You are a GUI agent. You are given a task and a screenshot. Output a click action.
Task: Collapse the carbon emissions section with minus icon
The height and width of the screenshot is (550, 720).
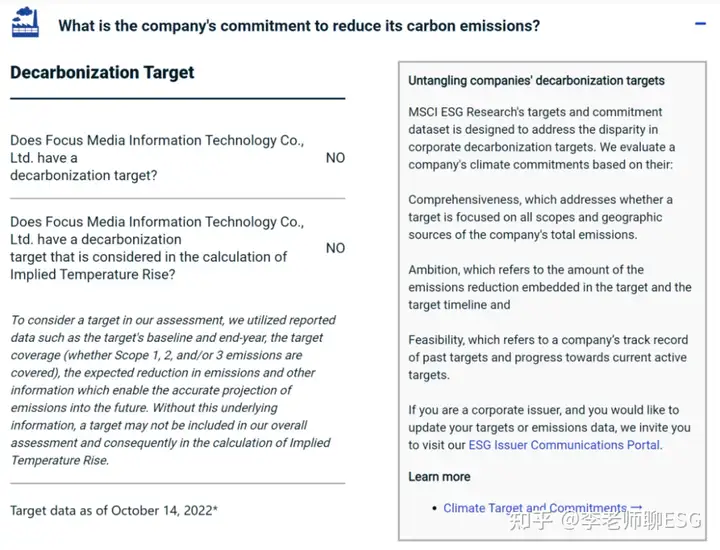(700, 24)
